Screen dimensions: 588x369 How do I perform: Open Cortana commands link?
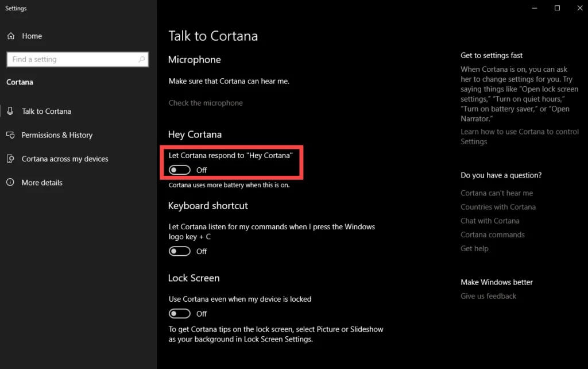(x=492, y=235)
